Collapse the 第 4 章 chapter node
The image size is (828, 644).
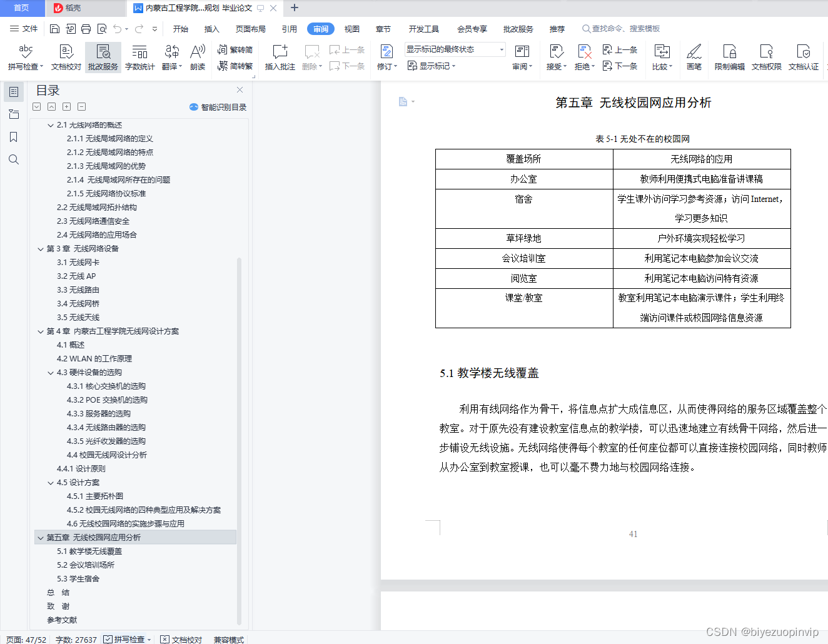click(41, 331)
